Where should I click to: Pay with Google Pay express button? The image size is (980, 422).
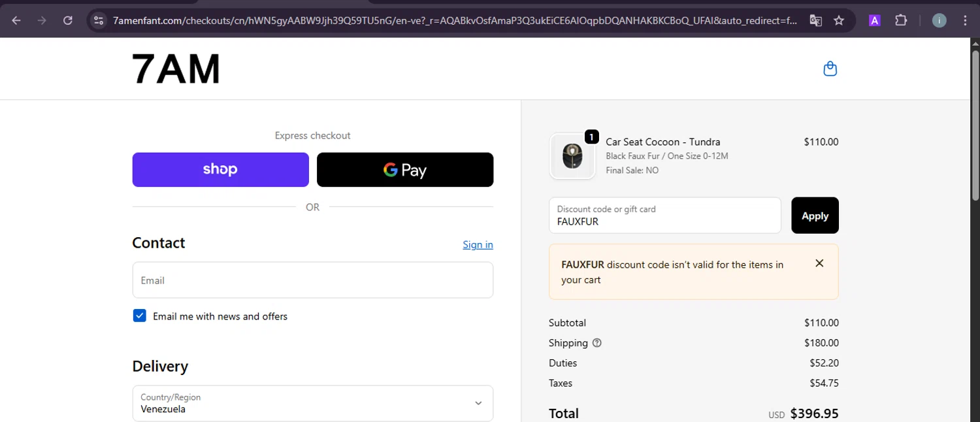[x=405, y=170]
